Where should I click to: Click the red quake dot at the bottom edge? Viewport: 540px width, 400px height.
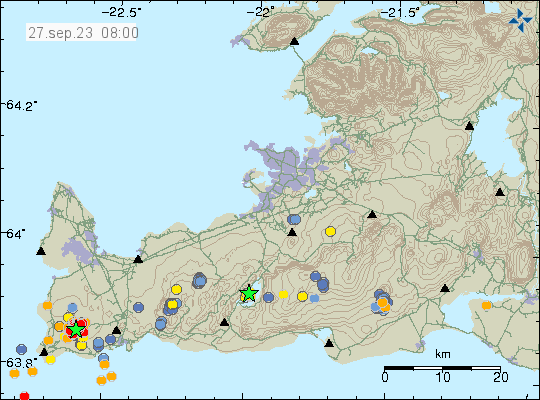click(x=24, y=396)
